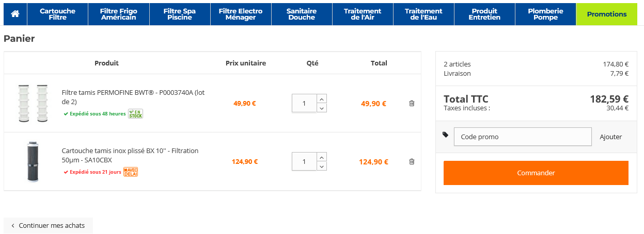Open the Traitement de l'Eau menu
The width and height of the screenshot is (644, 234).
coord(423,14)
